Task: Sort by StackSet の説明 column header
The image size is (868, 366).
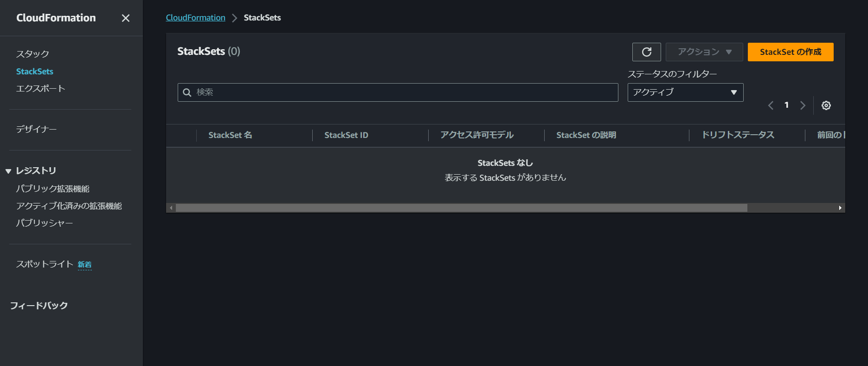Action: click(586, 135)
